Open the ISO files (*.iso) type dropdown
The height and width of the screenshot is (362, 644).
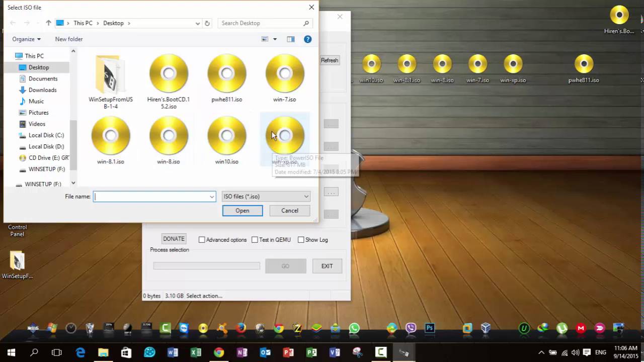tap(266, 197)
